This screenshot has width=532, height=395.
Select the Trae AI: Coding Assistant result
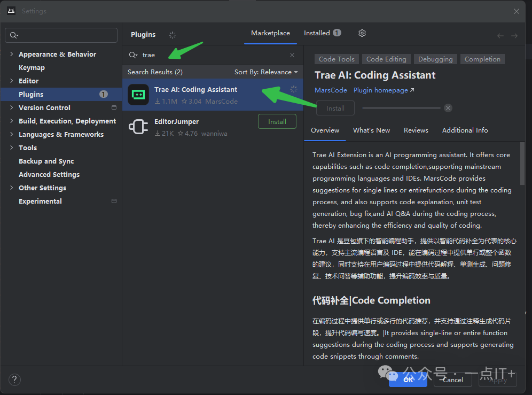pos(213,95)
